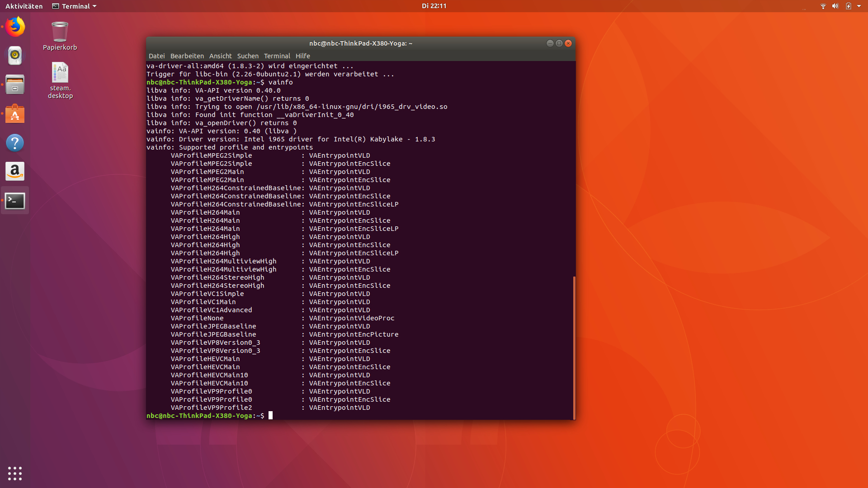Click the Amazon dock launcher
868x488 pixels.
point(15,172)
